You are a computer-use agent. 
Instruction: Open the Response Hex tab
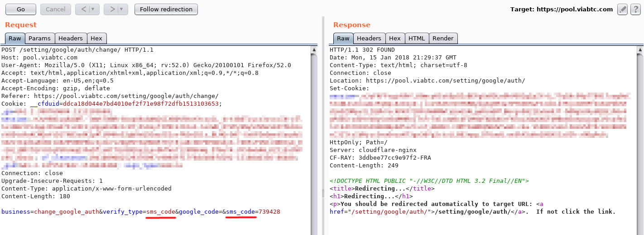click(395, 39)
